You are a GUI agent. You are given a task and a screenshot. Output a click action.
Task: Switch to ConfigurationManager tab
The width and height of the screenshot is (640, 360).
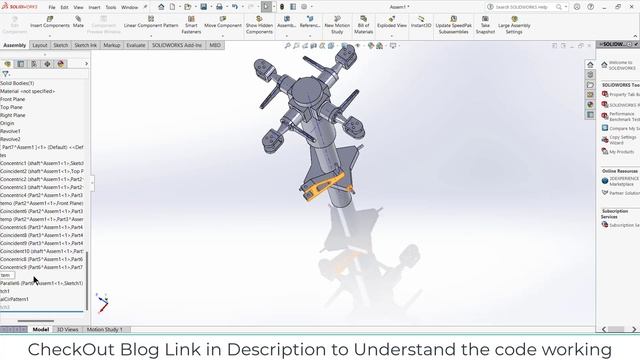[x=34, y=64]
